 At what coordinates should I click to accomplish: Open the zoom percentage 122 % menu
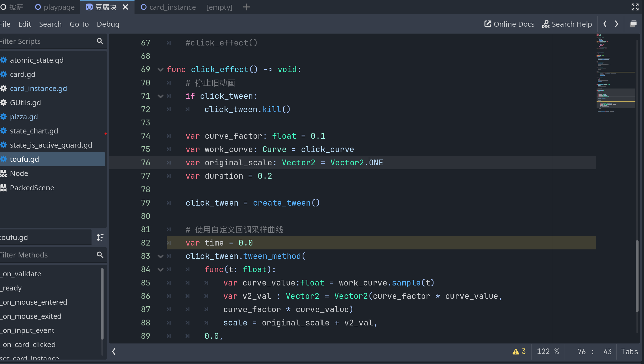548,352
